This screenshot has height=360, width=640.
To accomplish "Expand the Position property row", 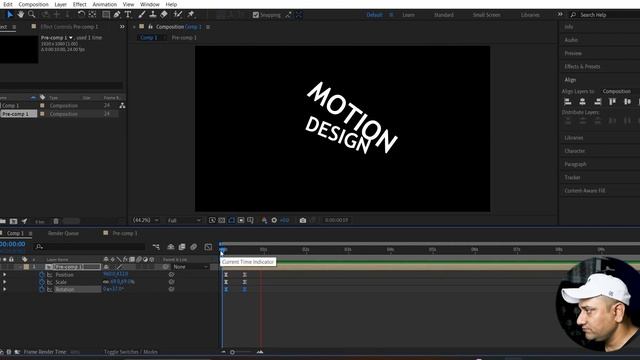I will [x=4, y=275].
